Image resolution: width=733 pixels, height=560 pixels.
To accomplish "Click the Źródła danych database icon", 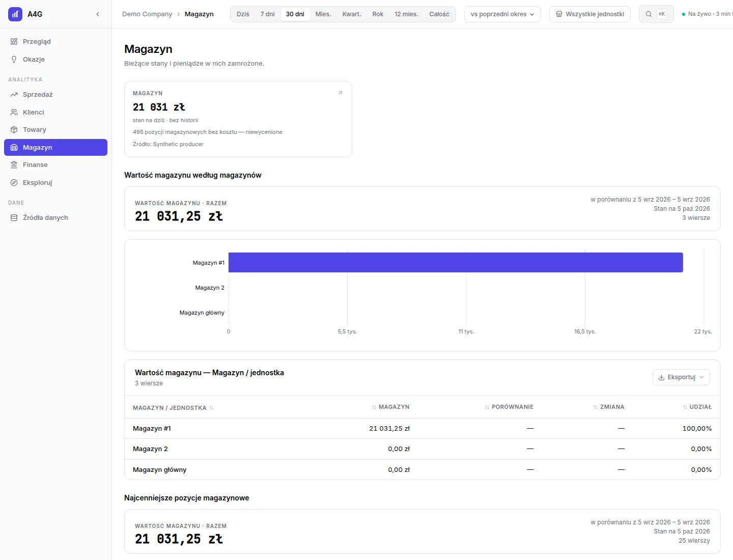I will point(14,217).
